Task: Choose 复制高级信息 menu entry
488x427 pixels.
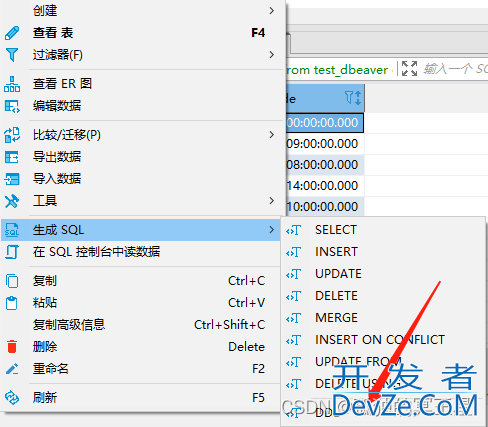Action: pyautogui.click(x=142, y=325)
